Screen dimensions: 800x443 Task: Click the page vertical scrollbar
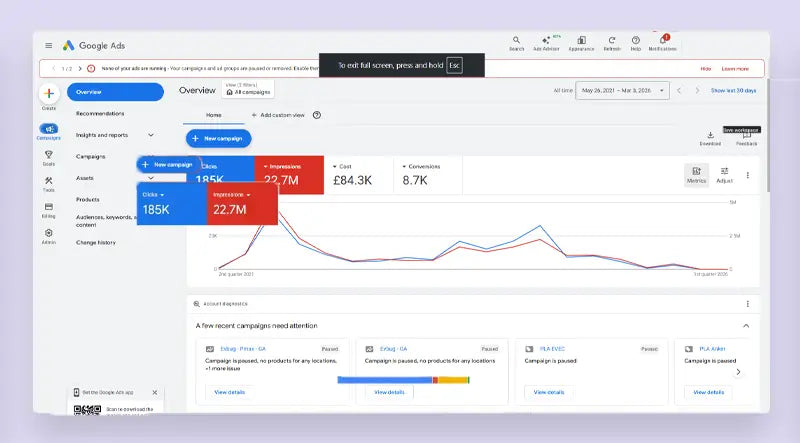(767, 135)
